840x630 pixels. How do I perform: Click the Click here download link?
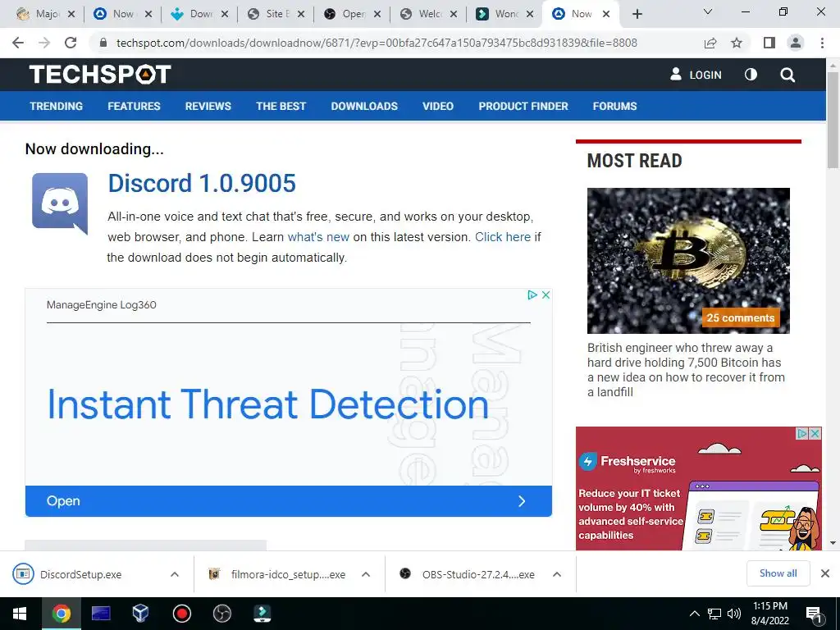503,237
